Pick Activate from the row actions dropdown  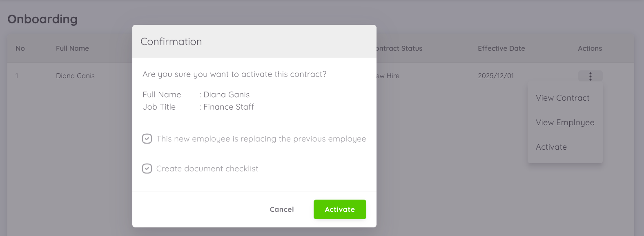(551, 147)
